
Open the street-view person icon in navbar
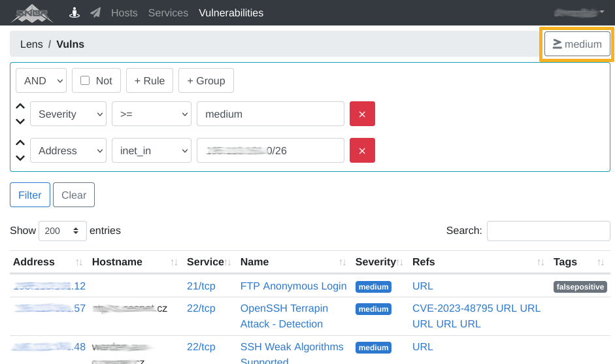click(x=75, y=12)
